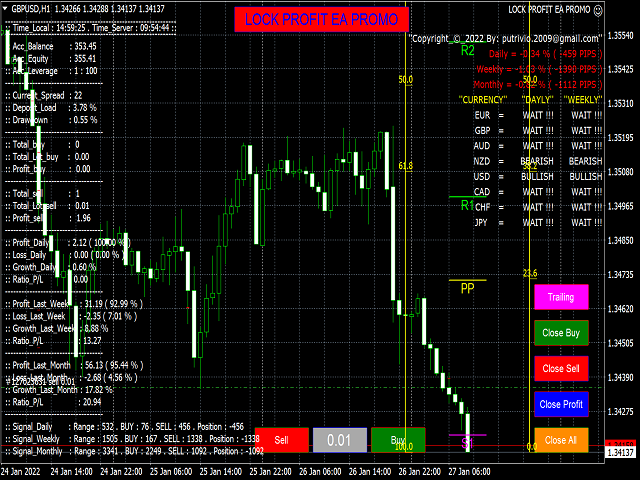Click the CHF currency row label
Image resolution: width=640 pixels, height=480 pixels.
click(482, 207)
